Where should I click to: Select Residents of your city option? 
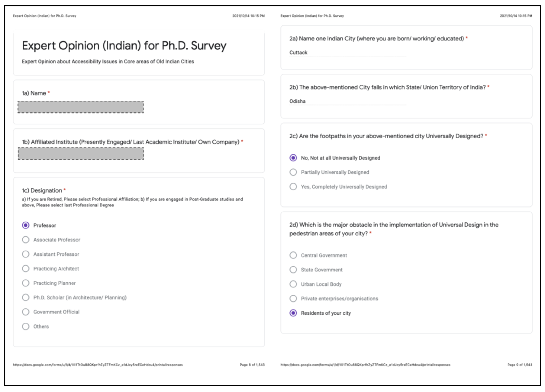coord(293,313)
